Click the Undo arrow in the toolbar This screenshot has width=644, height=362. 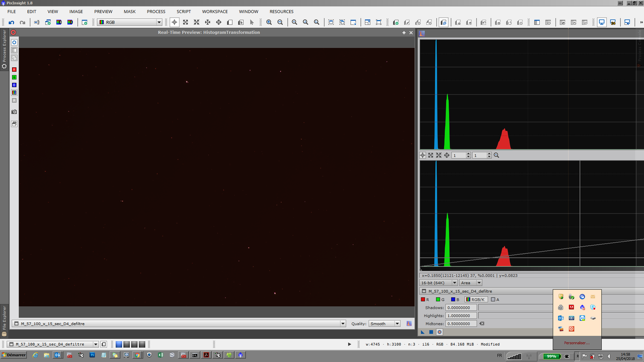coord(11,22)
